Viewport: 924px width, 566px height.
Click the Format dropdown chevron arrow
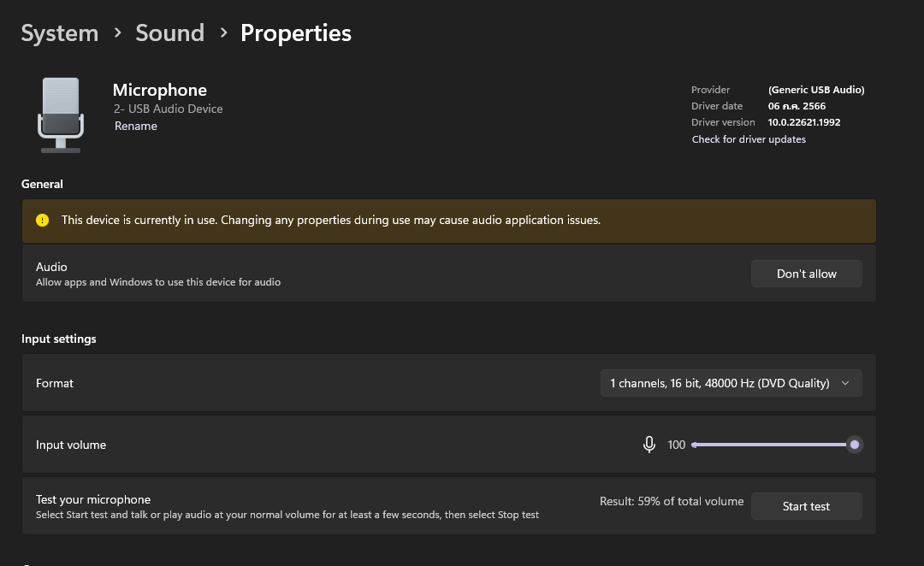(845, 383)
